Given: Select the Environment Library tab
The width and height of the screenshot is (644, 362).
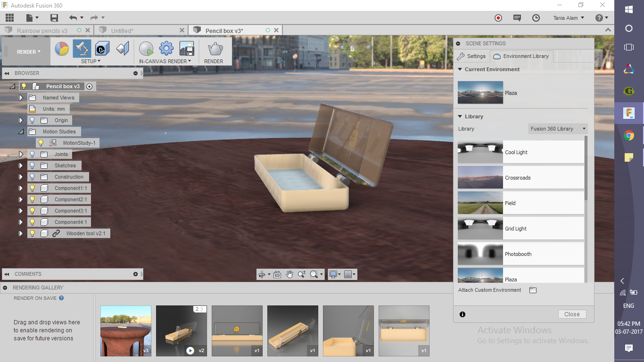Looking at the screenshot, I should click(521, 56).
